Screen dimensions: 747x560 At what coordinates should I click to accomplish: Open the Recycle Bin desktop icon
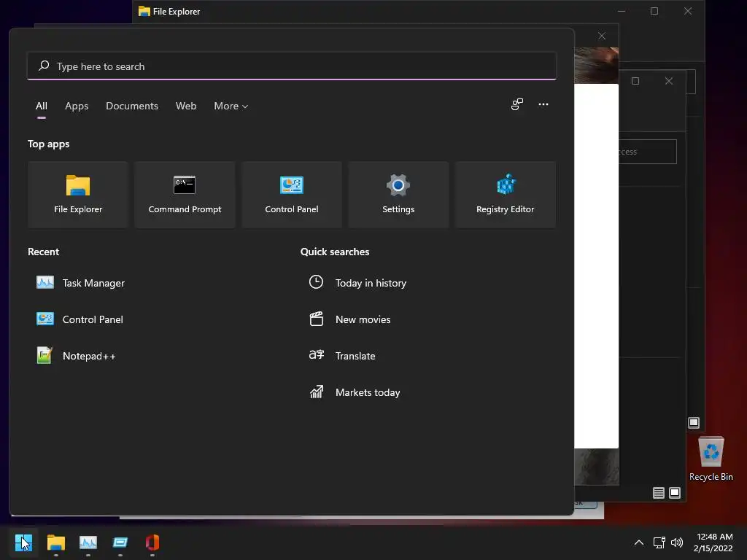pos(711,459)
